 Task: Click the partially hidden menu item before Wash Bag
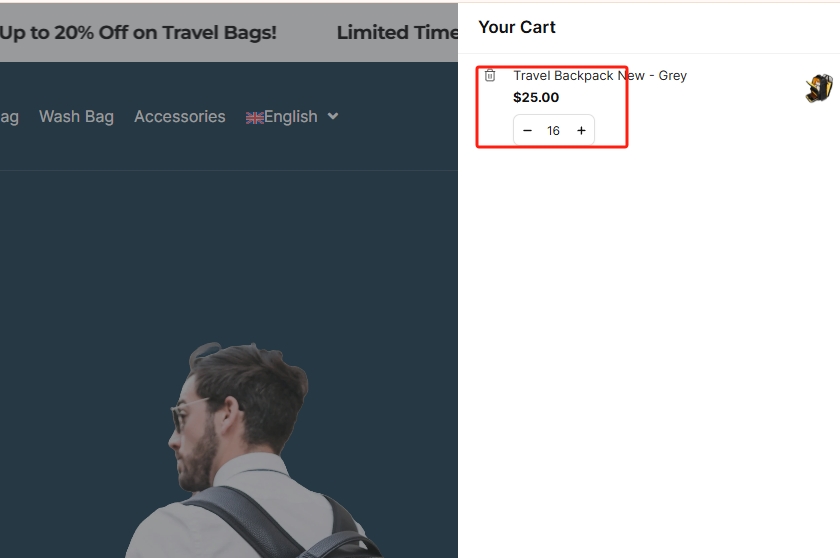9,117
